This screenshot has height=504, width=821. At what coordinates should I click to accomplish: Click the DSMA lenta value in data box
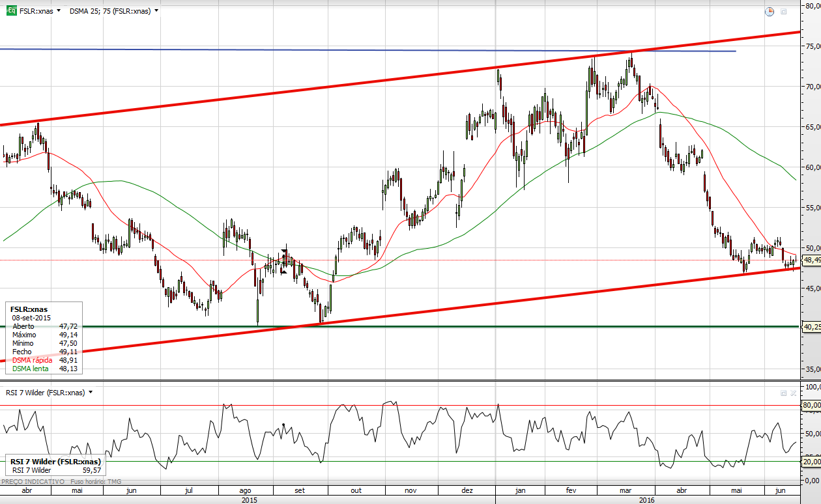click(x=68, y=369)
